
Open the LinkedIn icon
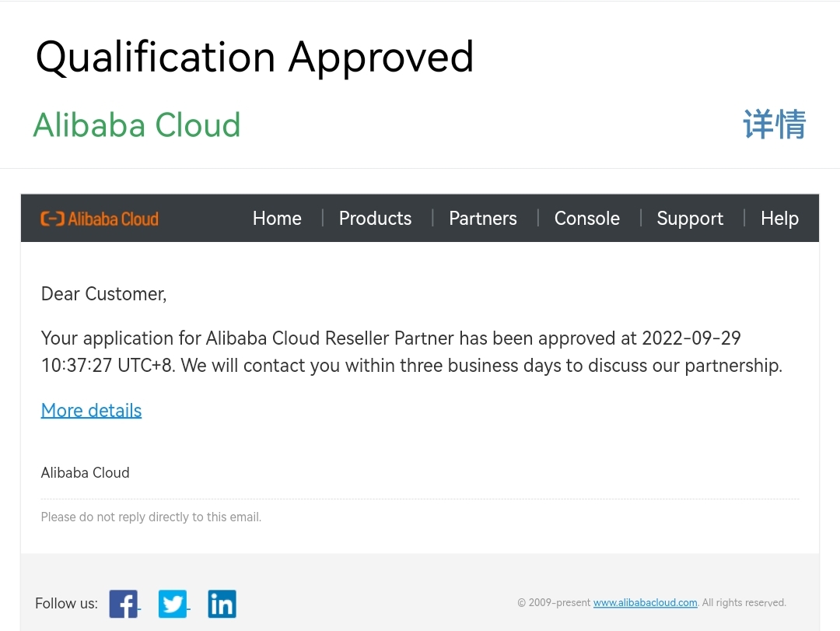coord(222,604)
